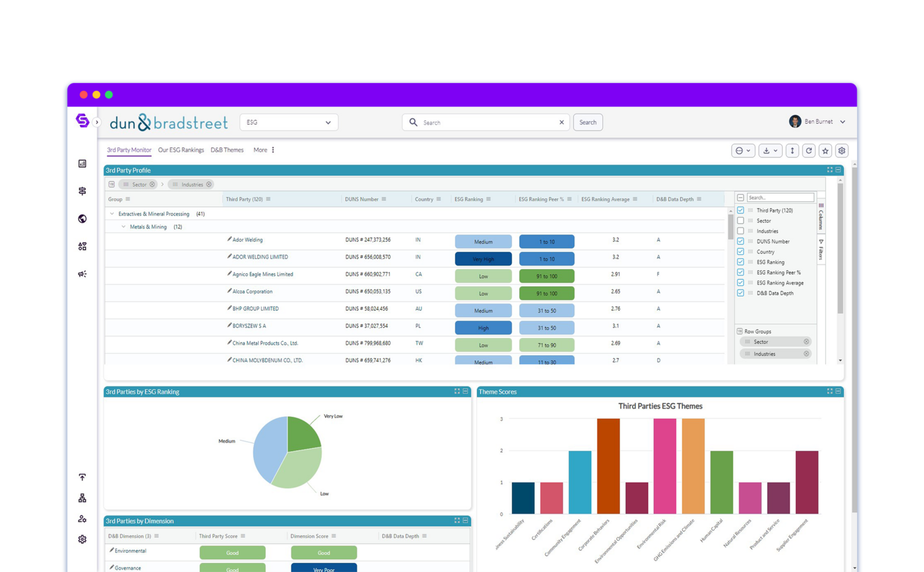Select the globe icon in sidebar
The image size is (924, 572).
tap(82, 218)
